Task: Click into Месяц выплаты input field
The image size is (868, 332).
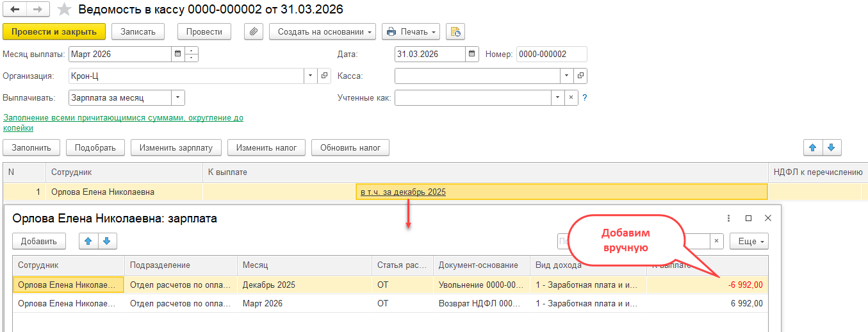Action: click(x=120, y=54)
